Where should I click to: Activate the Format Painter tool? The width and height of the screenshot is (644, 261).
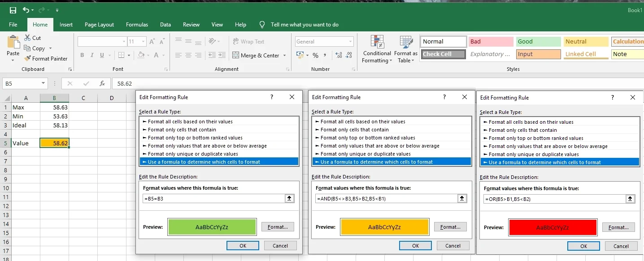pyautogui.click(x=46, y=58)
